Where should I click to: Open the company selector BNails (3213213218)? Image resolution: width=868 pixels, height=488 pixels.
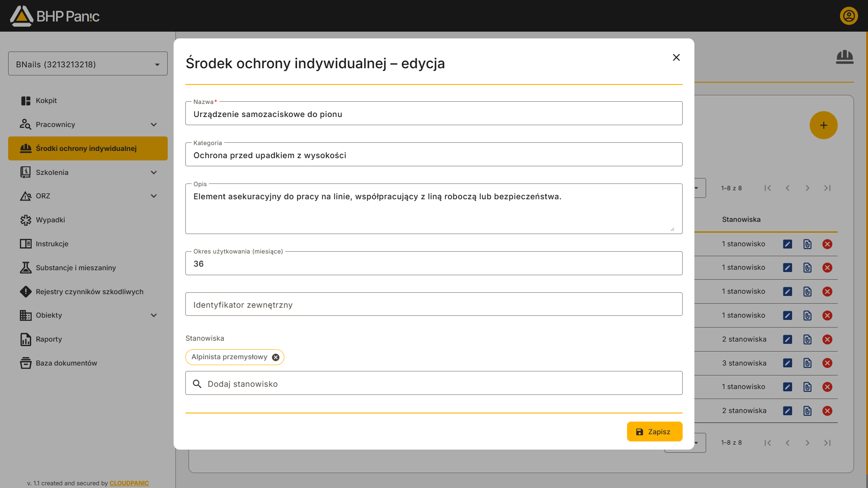click(x=88, y=64)
